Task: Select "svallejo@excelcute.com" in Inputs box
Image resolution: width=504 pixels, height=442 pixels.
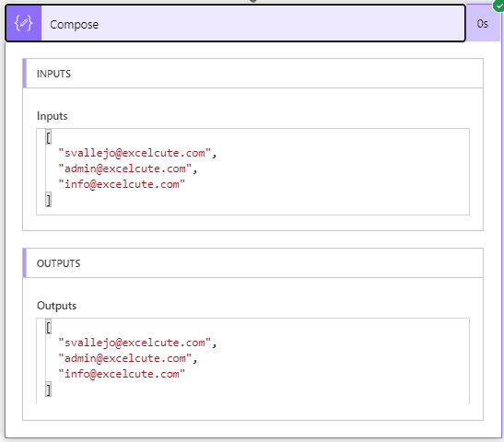Action: pyautogui.click(x=135, y=153)
